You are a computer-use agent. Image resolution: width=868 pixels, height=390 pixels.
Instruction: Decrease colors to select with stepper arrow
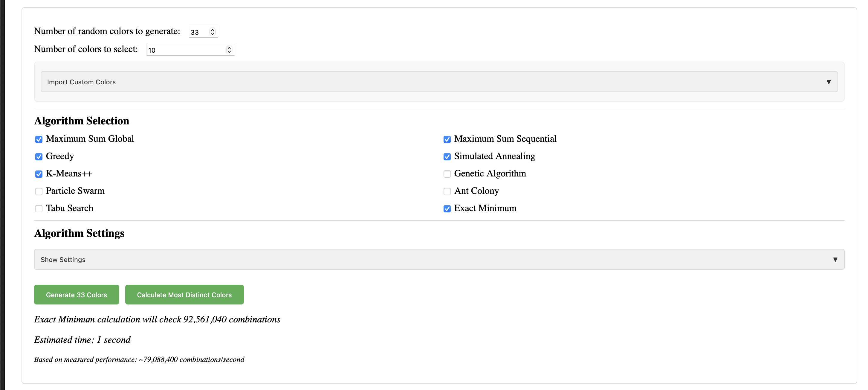[229, 52]
